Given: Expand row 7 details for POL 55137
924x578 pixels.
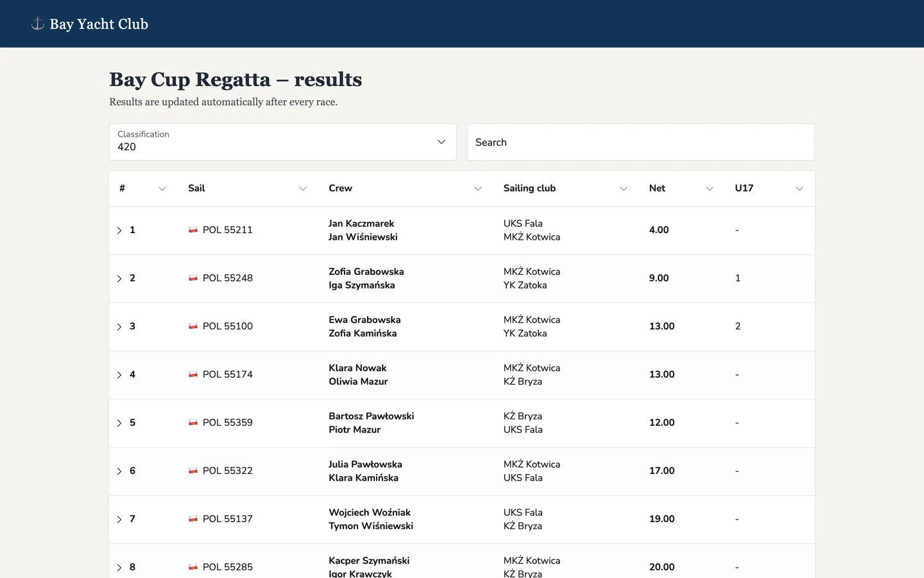Looking at the screenshot, I should point(119,520).
